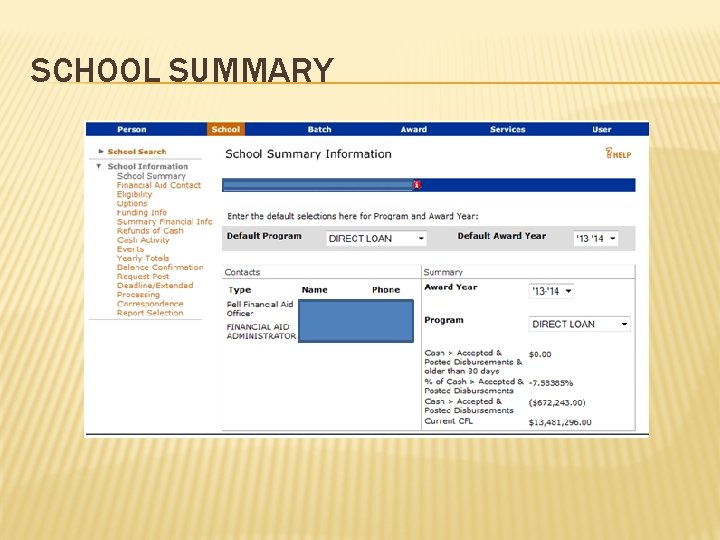
Task: Go to the Services tab
Action: click(x=507, y=129)
